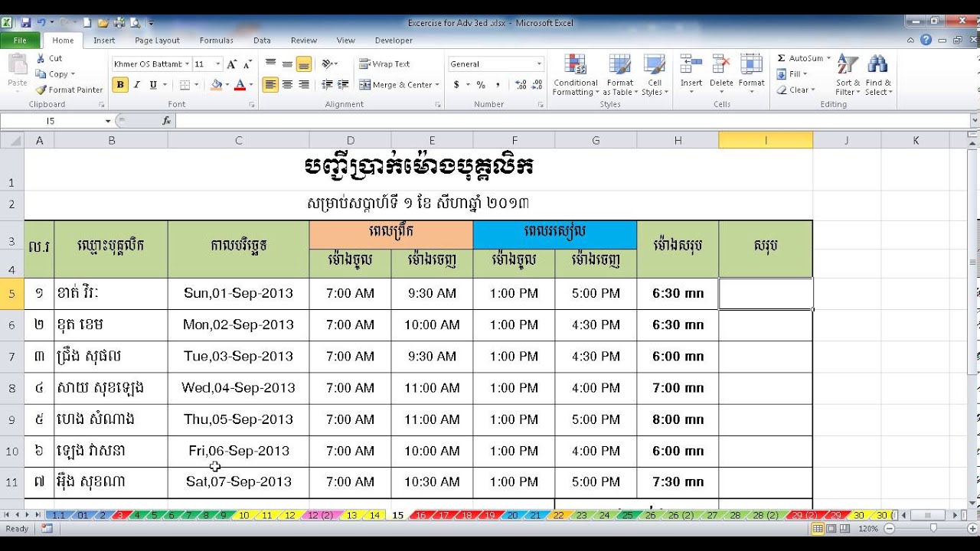The image size is (980, 551).
Task: Apply Accounting Number Format dollar sign
Action: pyautogui.click(x=457, y=85)
